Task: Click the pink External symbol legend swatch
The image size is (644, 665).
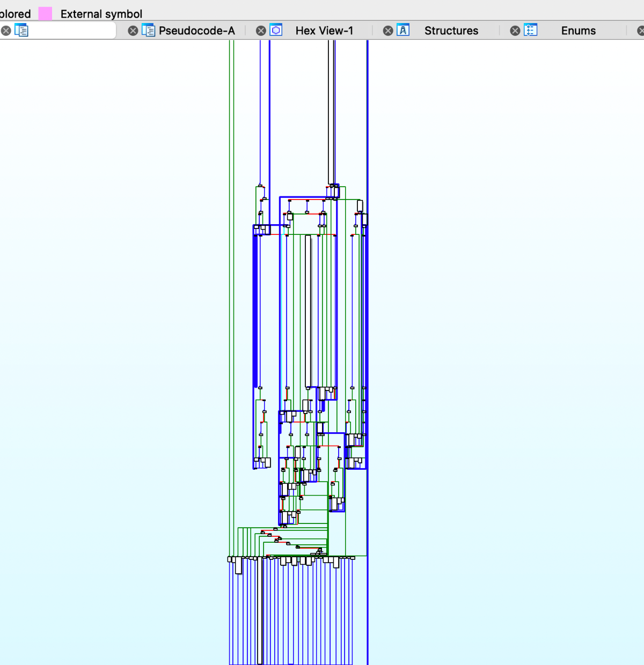Action: pos(46,13)
